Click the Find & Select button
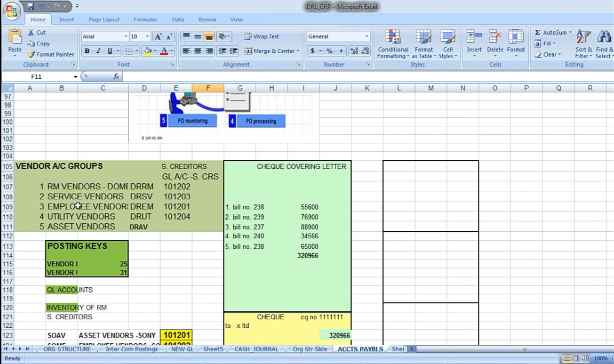 pos(604,44)
